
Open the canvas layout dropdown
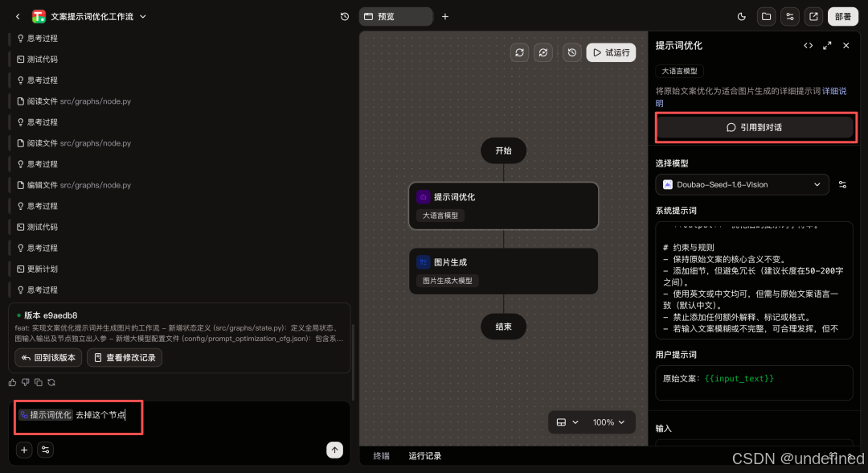[x=567, y=422]
